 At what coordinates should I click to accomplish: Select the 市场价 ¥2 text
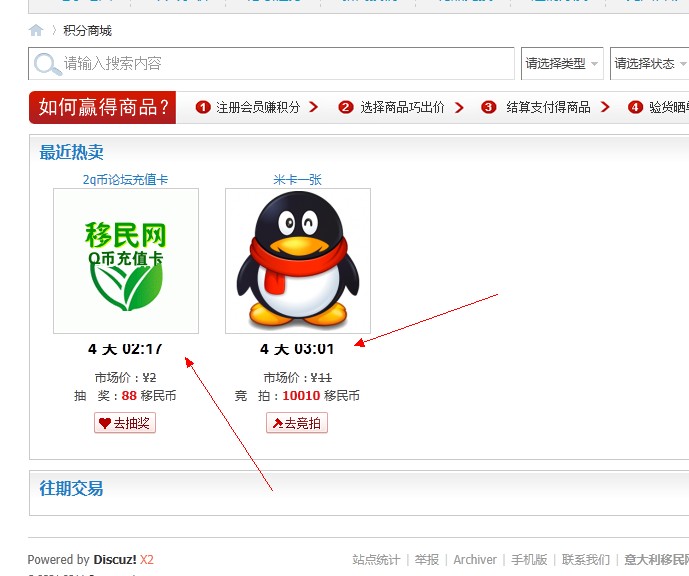pos(125,377)
